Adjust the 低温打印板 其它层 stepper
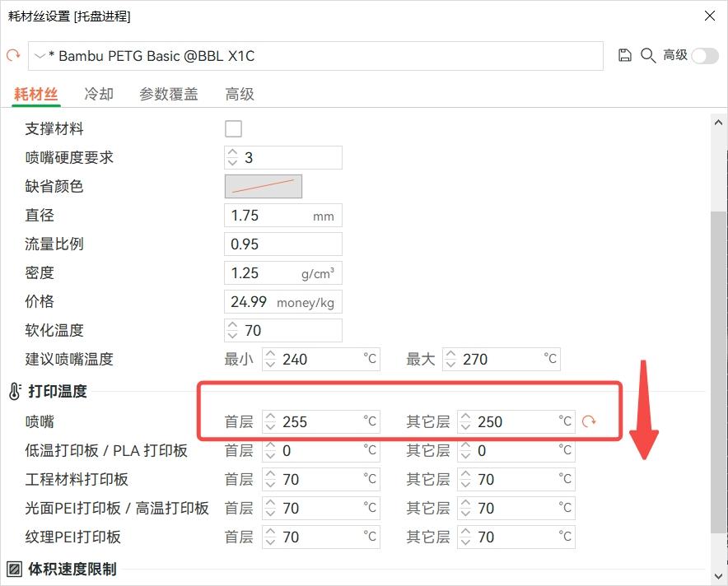This screenshot has height=586, width=728. click(x=465, y=450)
